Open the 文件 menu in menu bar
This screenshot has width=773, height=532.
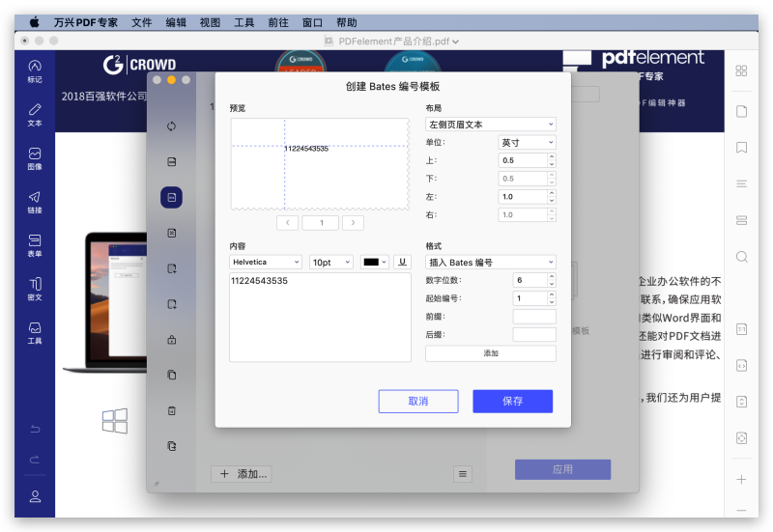click(x=142, y=21)
